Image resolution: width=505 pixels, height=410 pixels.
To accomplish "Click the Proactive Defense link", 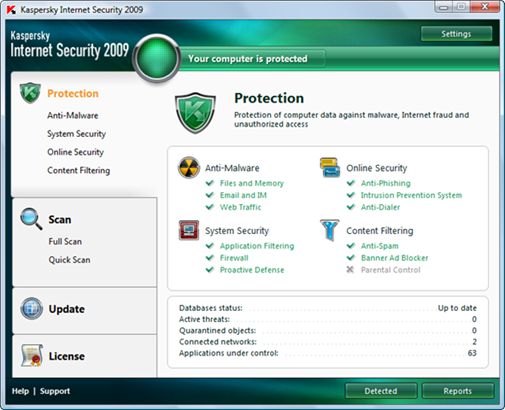I will tap(252, 270).
